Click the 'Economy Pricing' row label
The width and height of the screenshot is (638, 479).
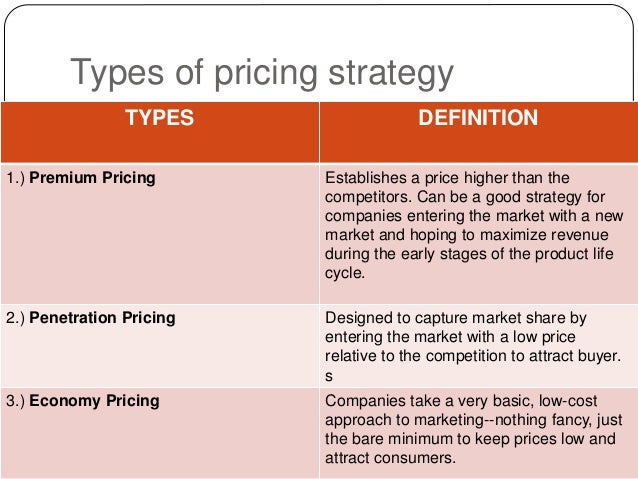coord(94,401)
